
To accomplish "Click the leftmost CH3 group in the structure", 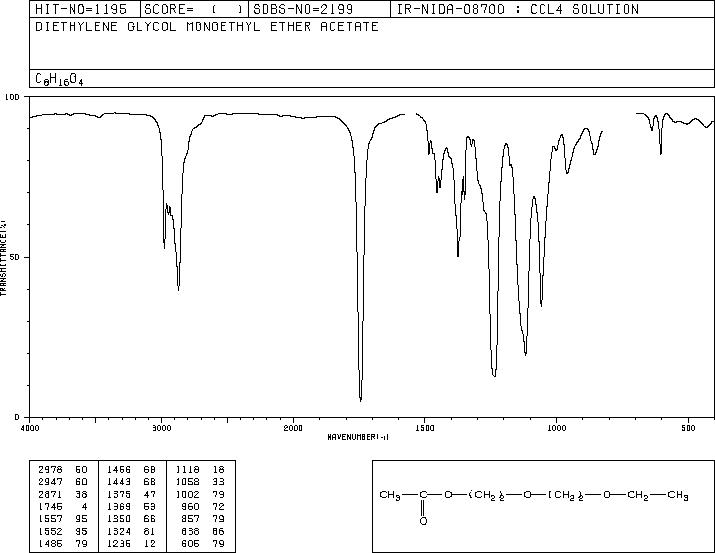I will [390, 496].
